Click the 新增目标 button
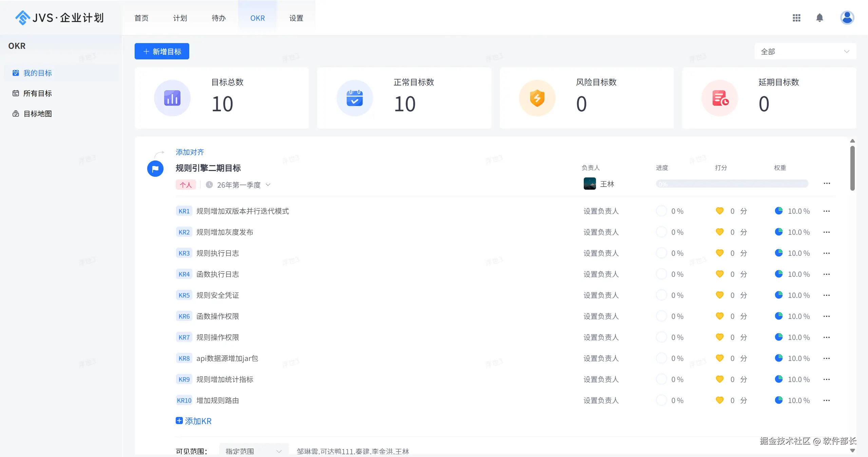 [162, 51]
